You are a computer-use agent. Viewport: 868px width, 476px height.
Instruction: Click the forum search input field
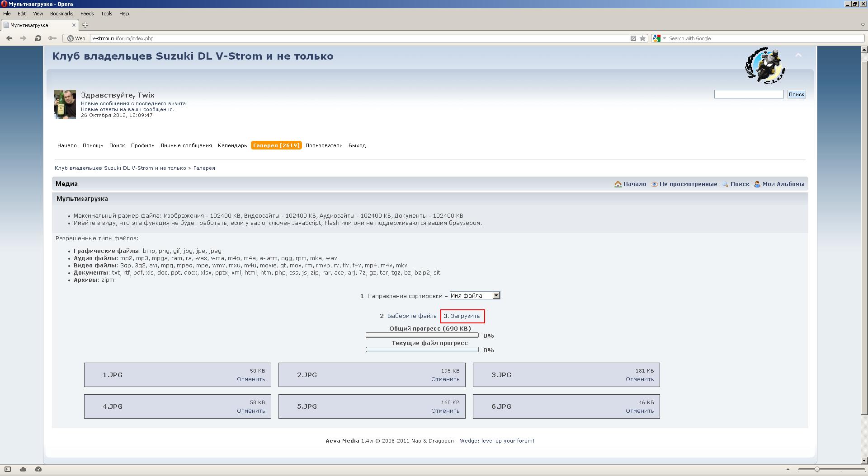749,94
